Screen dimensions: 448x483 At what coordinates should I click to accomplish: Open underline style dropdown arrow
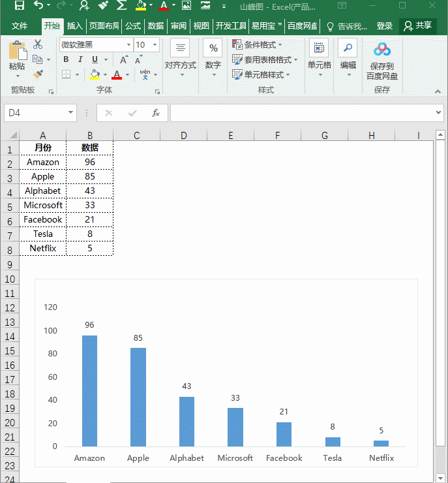click(x=106, y=59)
